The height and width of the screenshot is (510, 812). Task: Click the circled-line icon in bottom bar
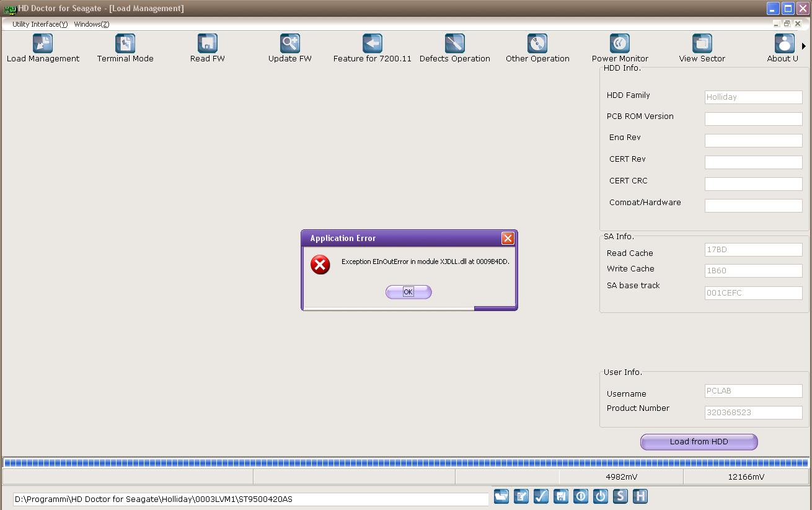click(x=581, y=496)
